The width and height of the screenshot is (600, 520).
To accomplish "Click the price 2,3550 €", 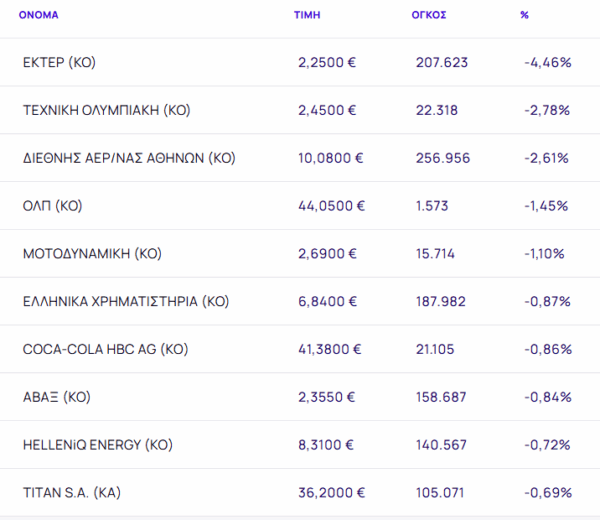I will (326, 397).
